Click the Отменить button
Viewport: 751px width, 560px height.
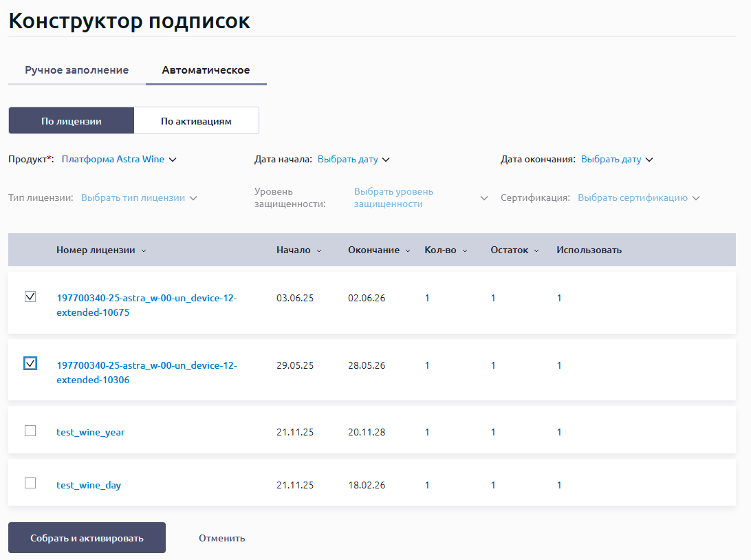click(221, 538)
